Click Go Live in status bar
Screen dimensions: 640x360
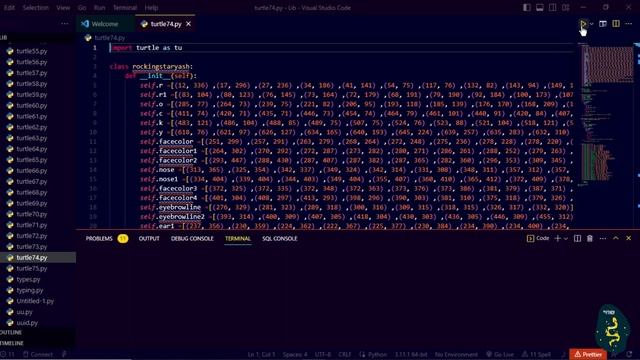point(500,354)
